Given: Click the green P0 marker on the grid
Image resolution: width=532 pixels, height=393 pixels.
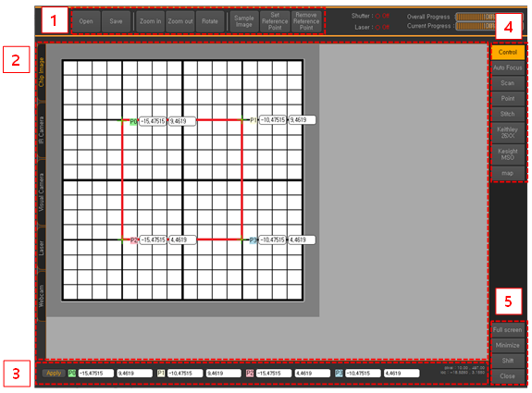Looking at the screenshot, I should [x=133, y=122].
